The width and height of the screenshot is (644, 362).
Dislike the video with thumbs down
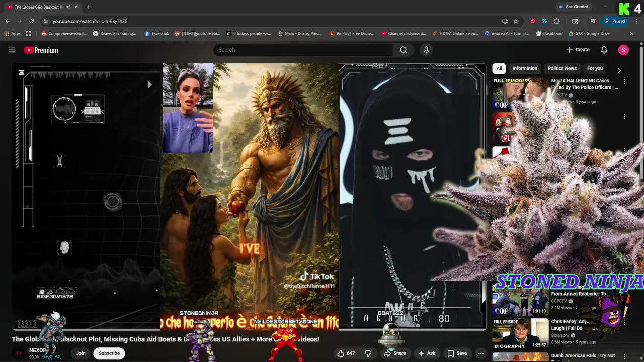(368, 353)
